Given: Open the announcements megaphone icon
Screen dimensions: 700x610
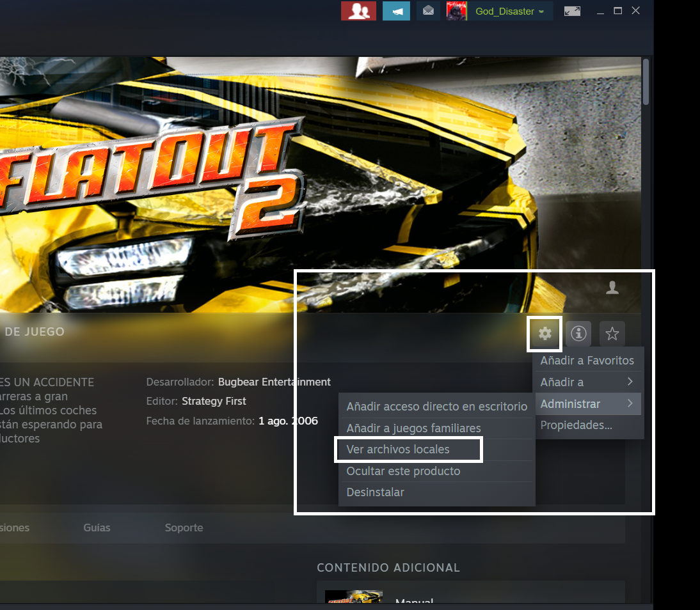Looking at the screenshot, I should tap(396, 11).
